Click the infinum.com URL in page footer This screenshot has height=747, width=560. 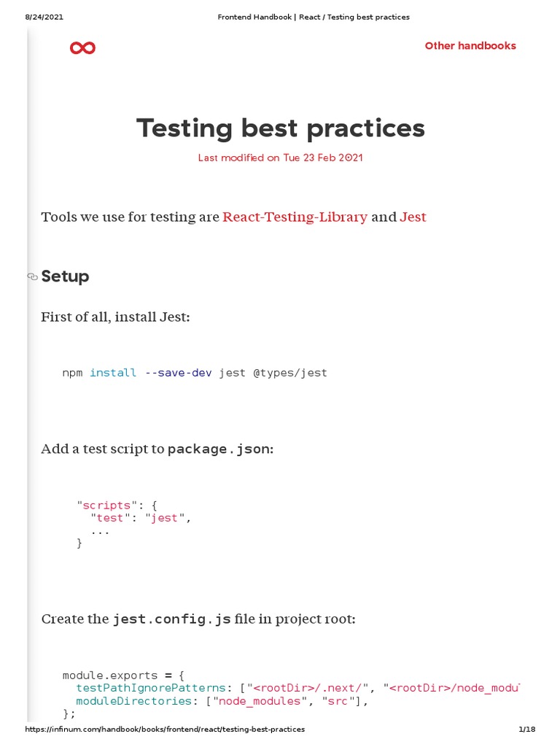(165, 729)
